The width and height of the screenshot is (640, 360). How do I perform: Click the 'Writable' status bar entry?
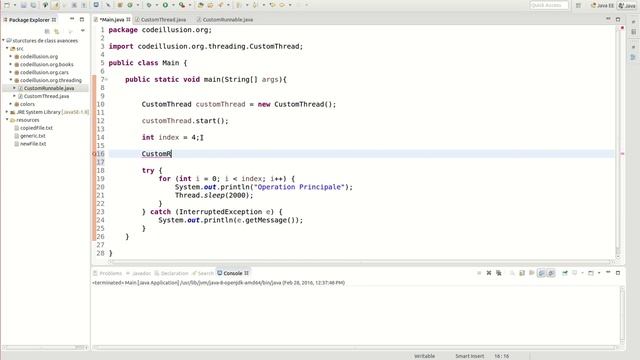click(x=424, y=356)
